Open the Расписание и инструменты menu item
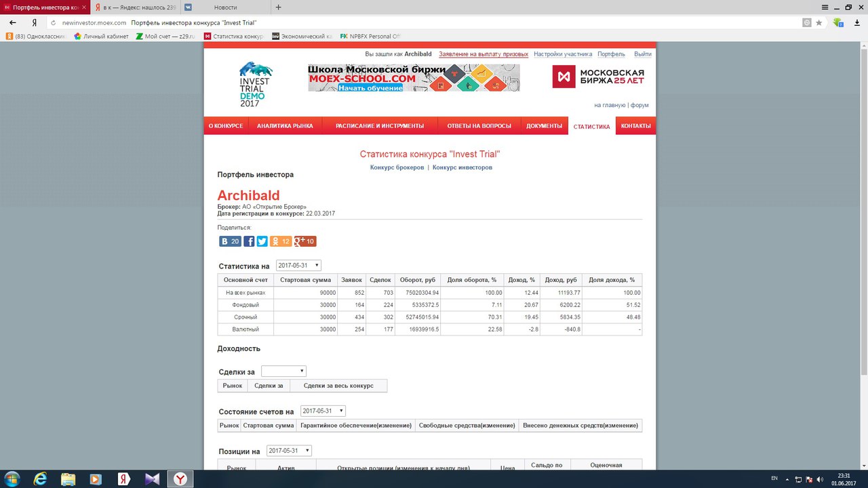This screenshot has height=488, width=868. pos(380,126)
